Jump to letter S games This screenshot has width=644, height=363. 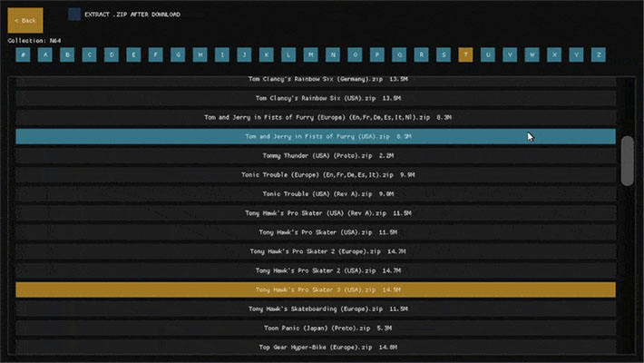(444, 54)
